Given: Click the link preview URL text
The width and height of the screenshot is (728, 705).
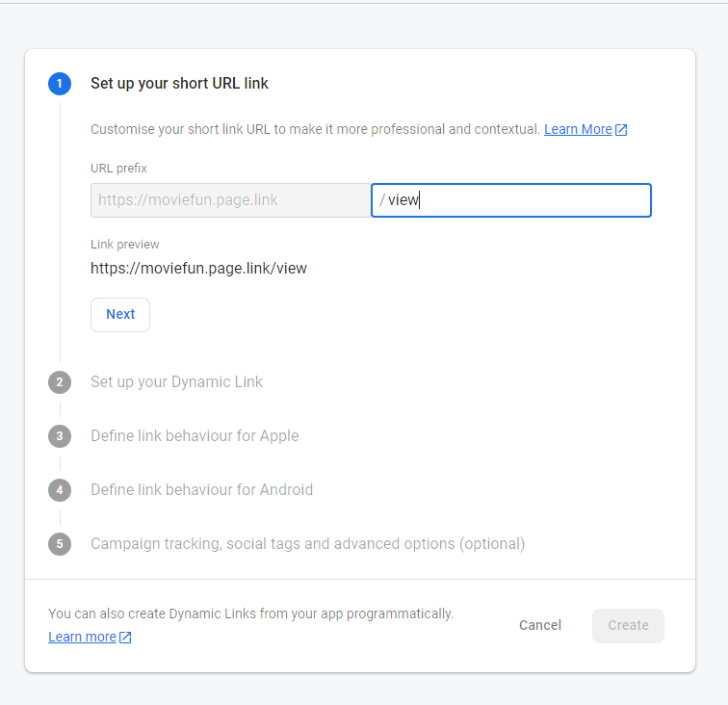Looking at the screenshot, I should coord(198,269).
